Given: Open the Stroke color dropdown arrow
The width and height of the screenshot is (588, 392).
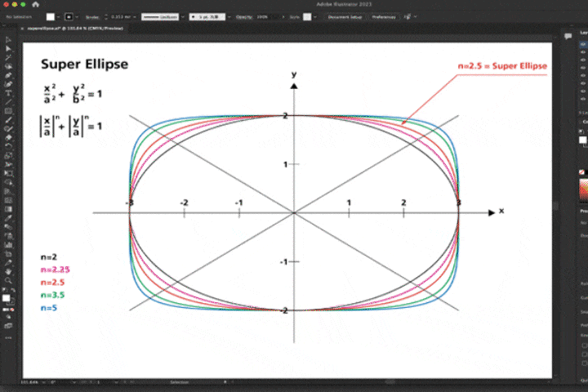Looking at the screenshot, I should click(77, 17).
